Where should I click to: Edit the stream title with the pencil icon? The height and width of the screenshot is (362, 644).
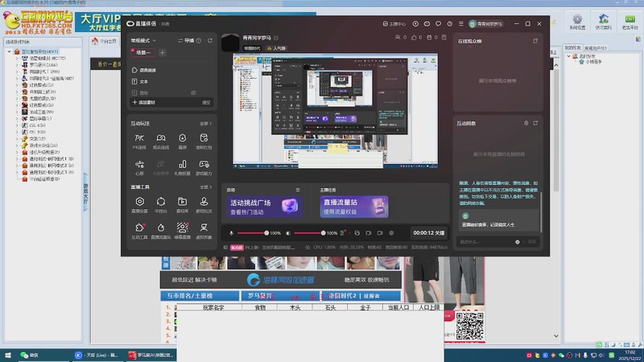pyautogui.click(x=276, y=38)
